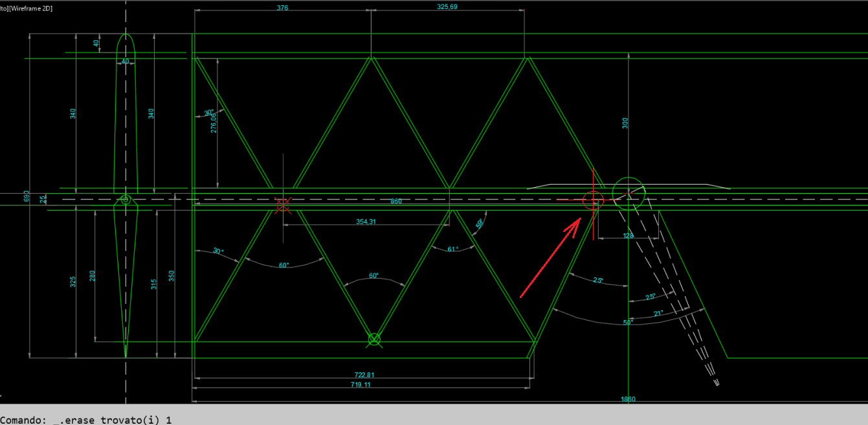Select the red circled crosshair marker
The height and width of the screenshot is (425, 868).
pos(593,201)
